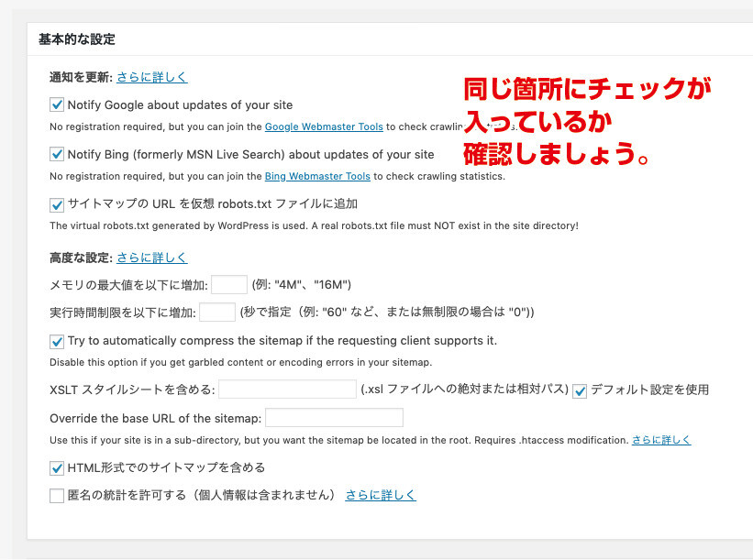
Task: Click the 実行時間制限 seconds input box
Action: 217,313
